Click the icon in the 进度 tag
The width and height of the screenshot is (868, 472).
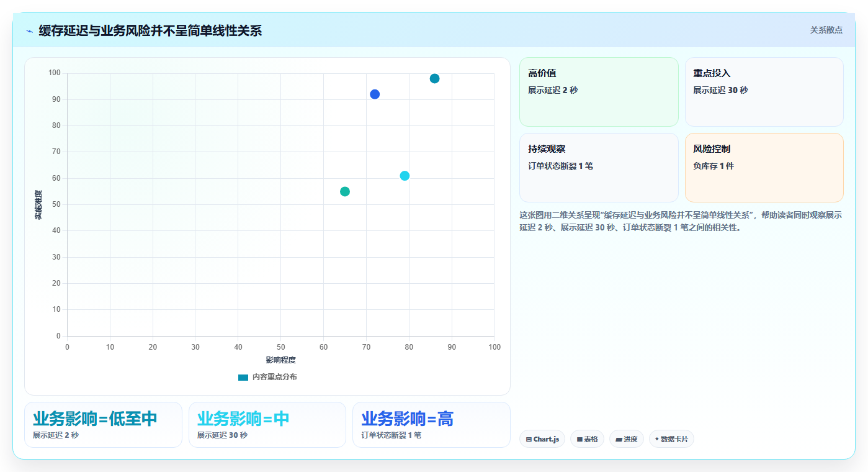pos(619,440)
